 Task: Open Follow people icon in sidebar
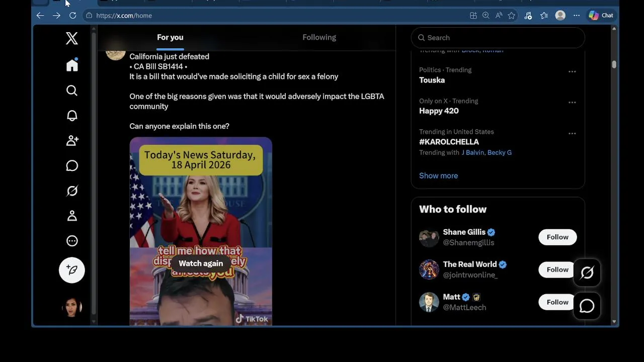(x=72, y=141)
